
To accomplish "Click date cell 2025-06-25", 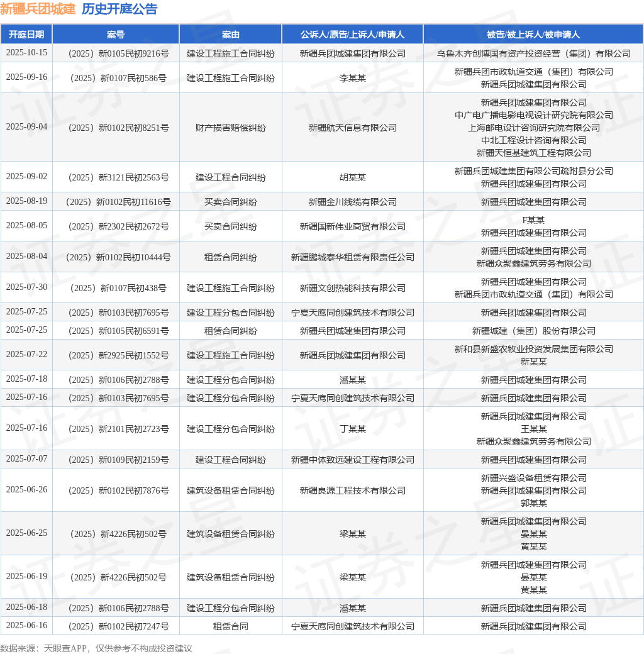I will 26,533.
